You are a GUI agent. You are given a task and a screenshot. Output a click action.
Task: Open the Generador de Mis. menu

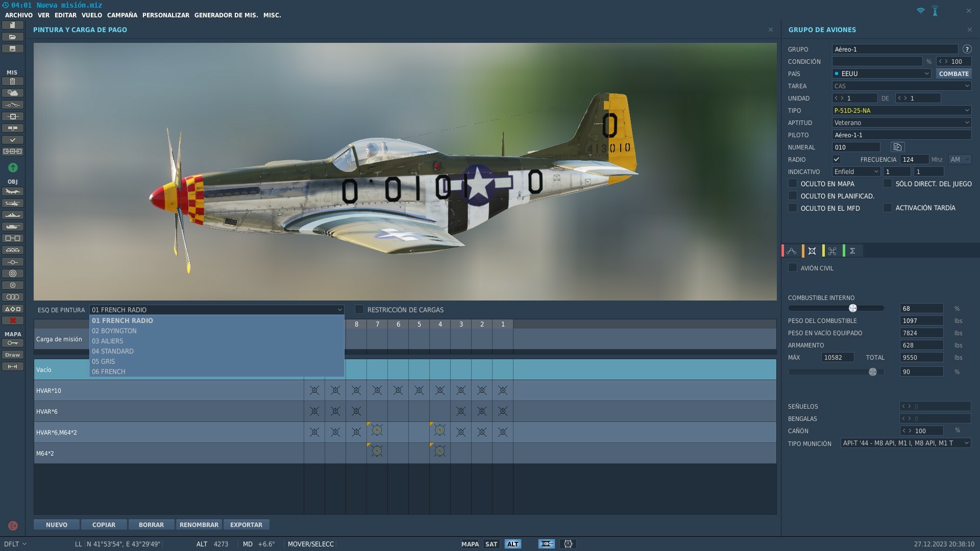click(x=226, y=15)
